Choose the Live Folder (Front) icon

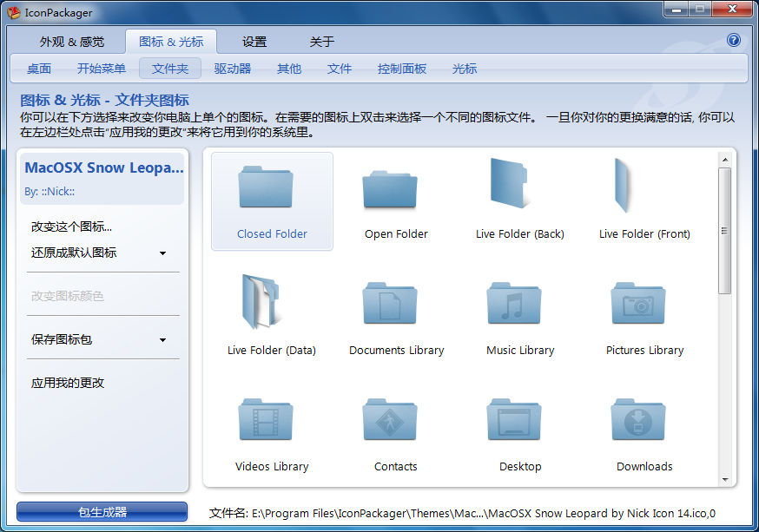tap(623, 185)
